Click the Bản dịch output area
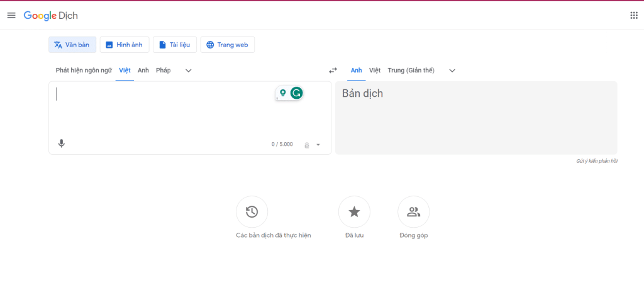 (476, 118)
